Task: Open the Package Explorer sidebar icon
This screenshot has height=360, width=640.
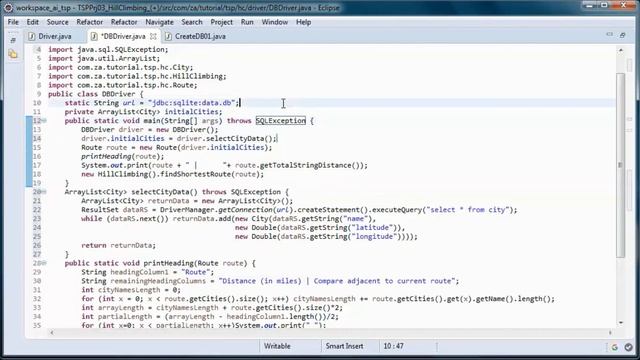Action: pyautogui.click(x=13, y=54)
